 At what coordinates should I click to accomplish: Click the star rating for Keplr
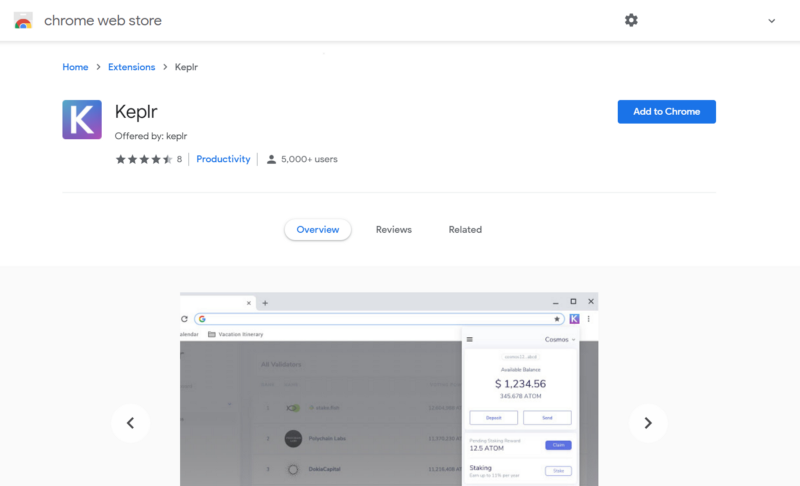144,159
